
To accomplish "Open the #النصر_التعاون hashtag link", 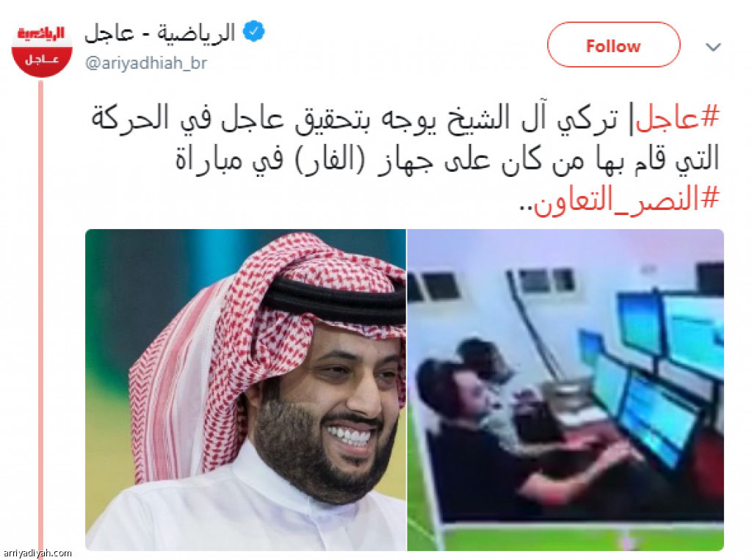I will pos(627,200).
